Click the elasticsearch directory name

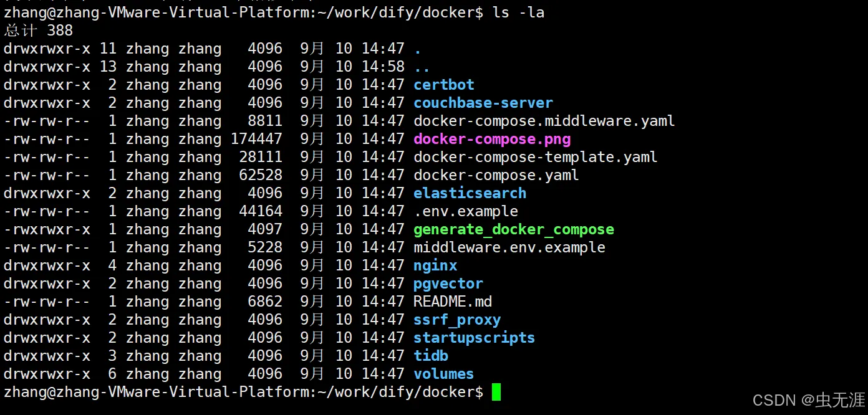[470, 193]
